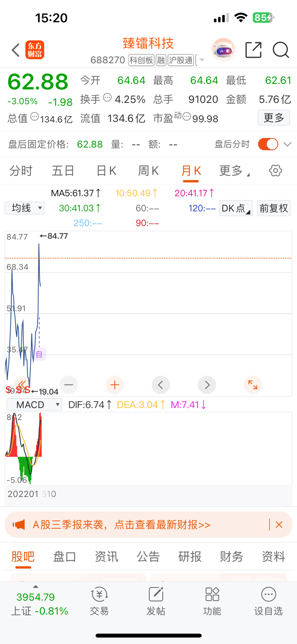
Task: Tap the 上证 3954.79 index ticker
Action: pyautogui.click(x=39, y=603)
